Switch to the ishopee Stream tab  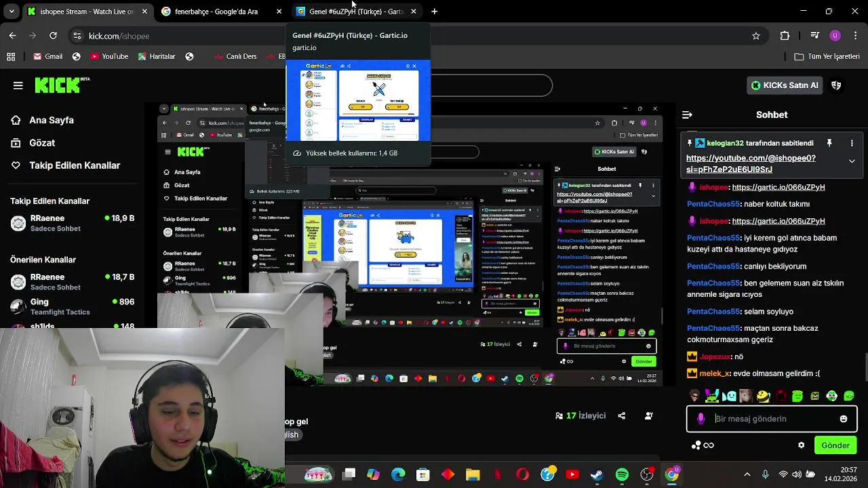tap(87, 12)
